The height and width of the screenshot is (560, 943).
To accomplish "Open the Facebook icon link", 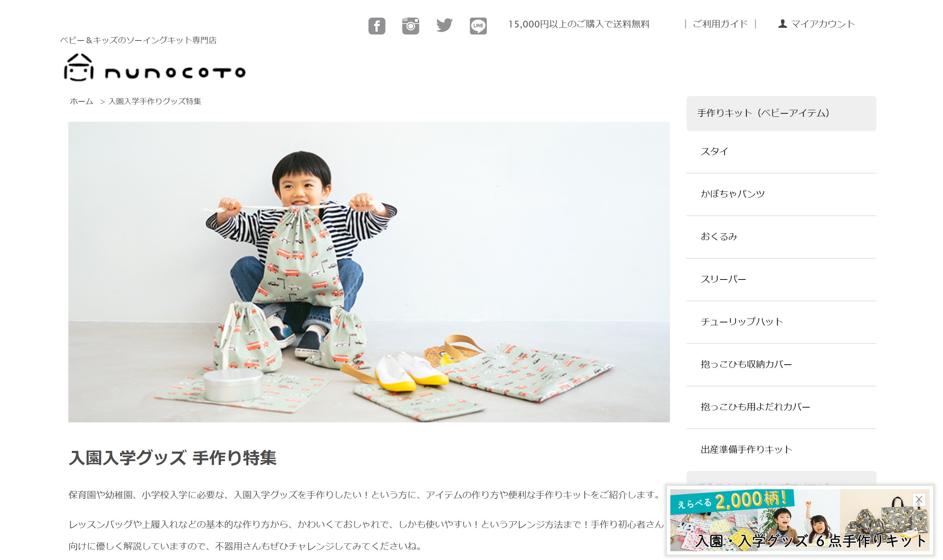I will pyautogui.click(x=377, y=26).
